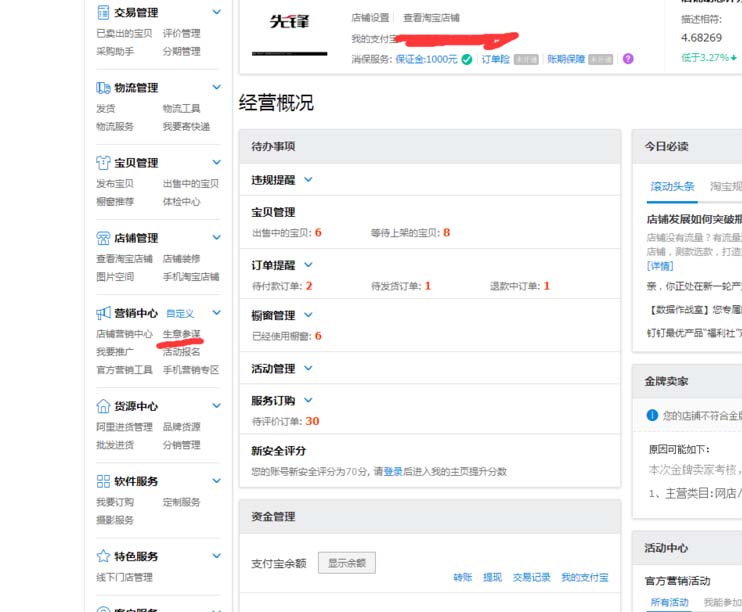The image size is (742, 612).
Task: Click the 保证金:1000元 link
Action: point(426,59)
